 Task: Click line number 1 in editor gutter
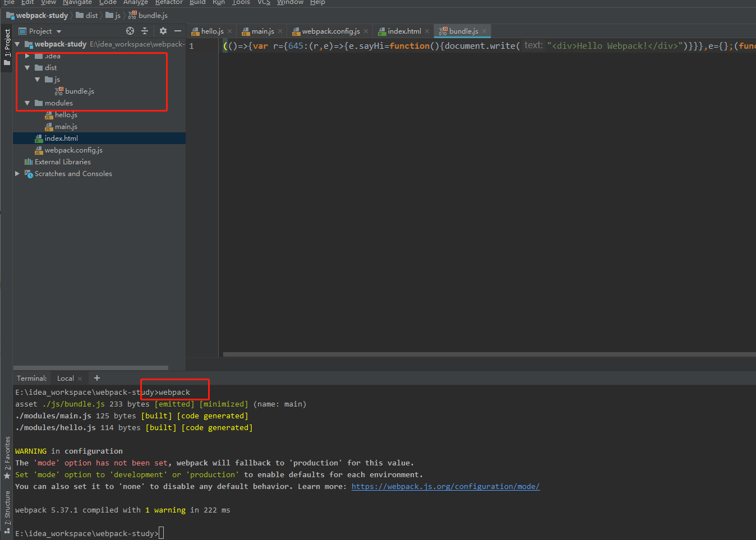191,46
